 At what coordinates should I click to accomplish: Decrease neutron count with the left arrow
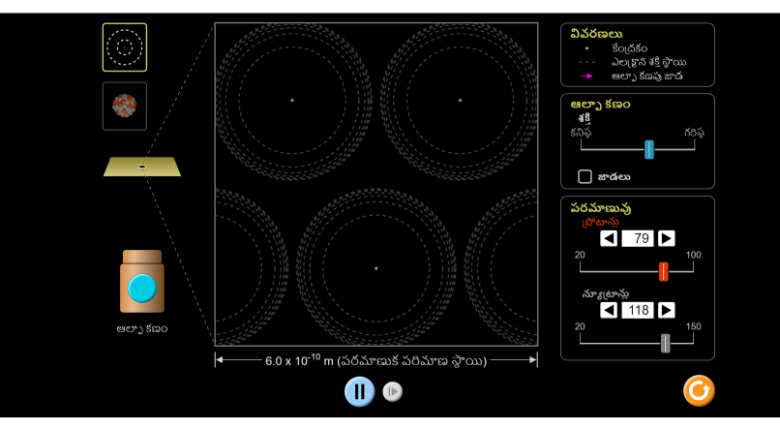tap(609, 311)
